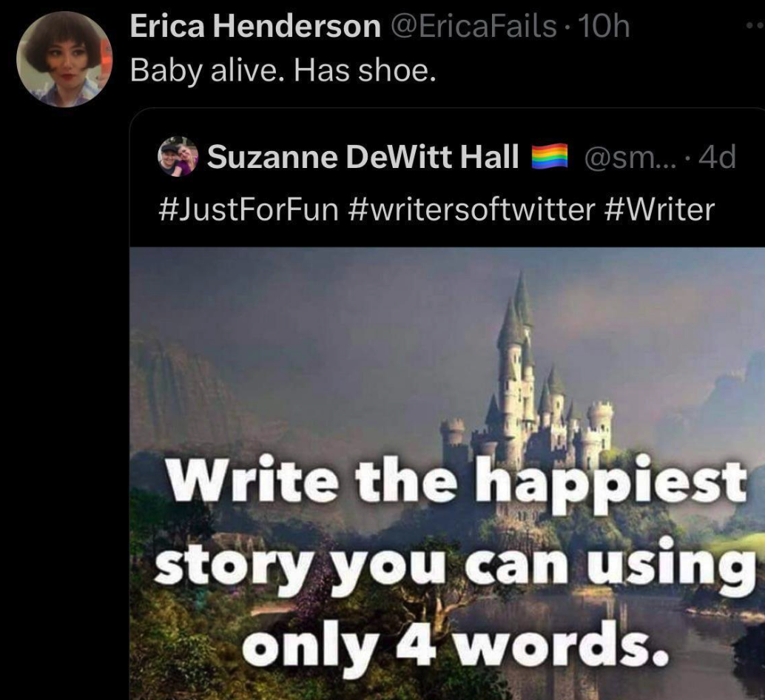
Task: Open the #JustForFun hashtag
Action: pos(249,209)
